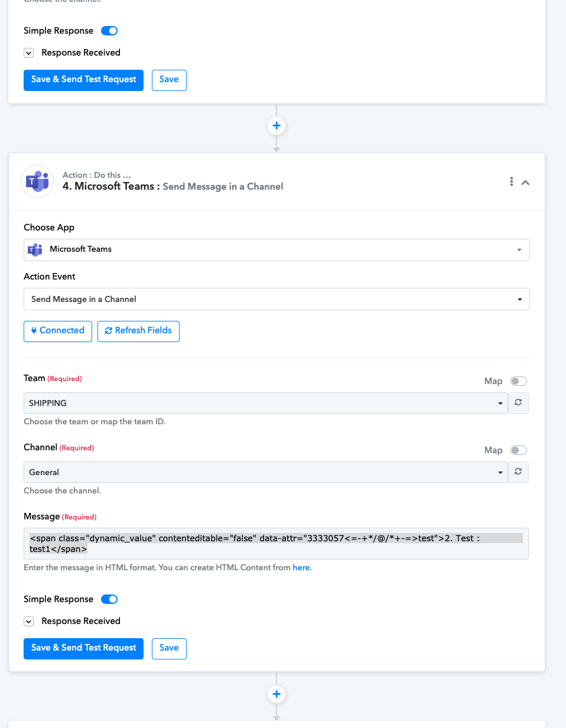
Task: Click the Microsoft Teams logo in step 4 header
Action: (37, 181)
